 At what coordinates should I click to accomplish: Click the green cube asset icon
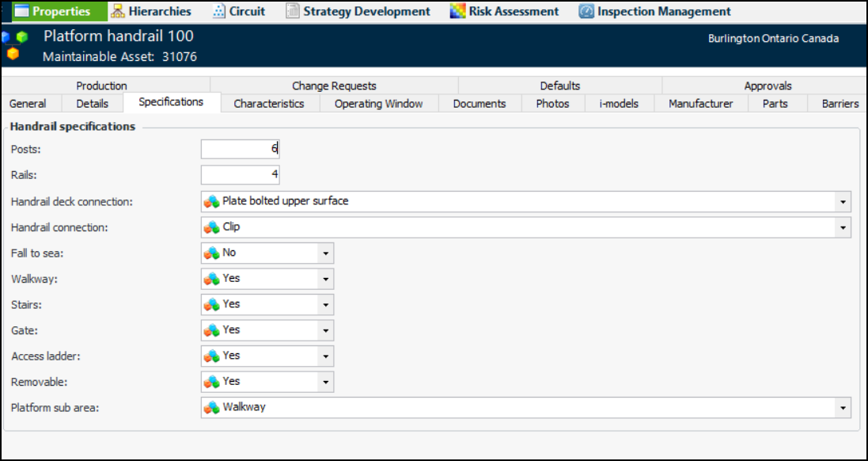pyautogui.click(x=21, y=37)
